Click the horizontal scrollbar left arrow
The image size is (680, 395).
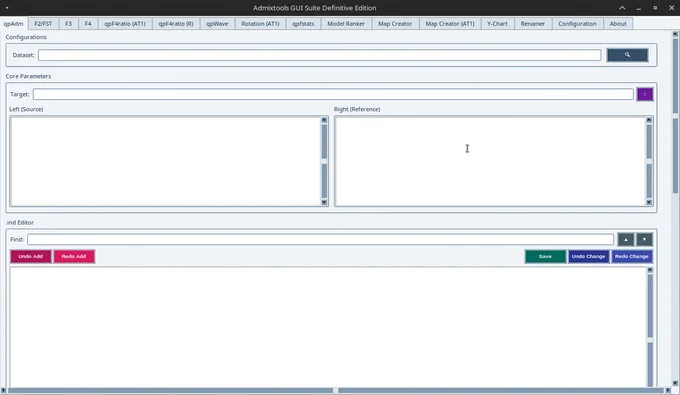3,390
